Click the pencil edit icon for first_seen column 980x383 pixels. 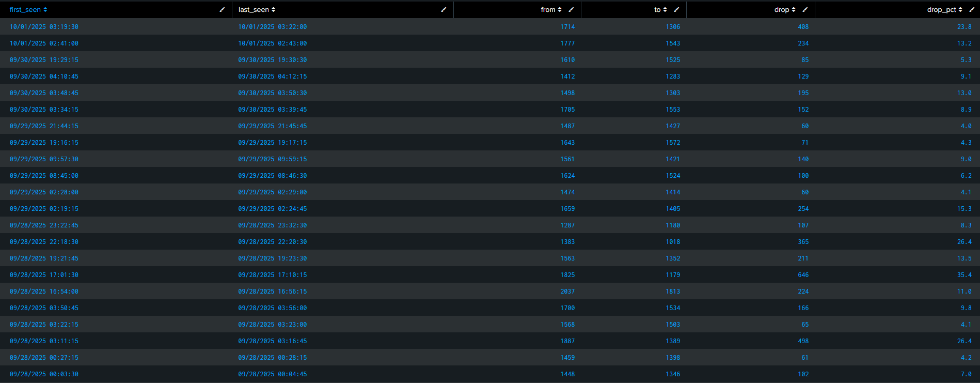pos(222,10)
